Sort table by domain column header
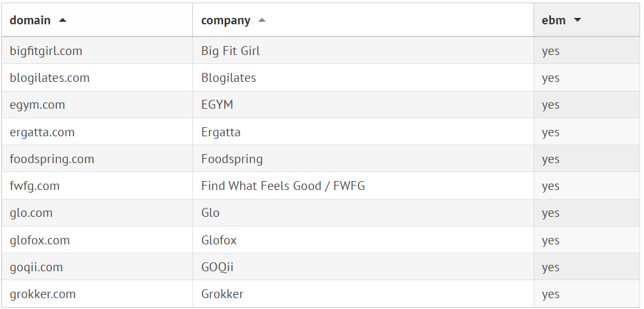This screenshot has width=644, height=309. pos(30,20)
